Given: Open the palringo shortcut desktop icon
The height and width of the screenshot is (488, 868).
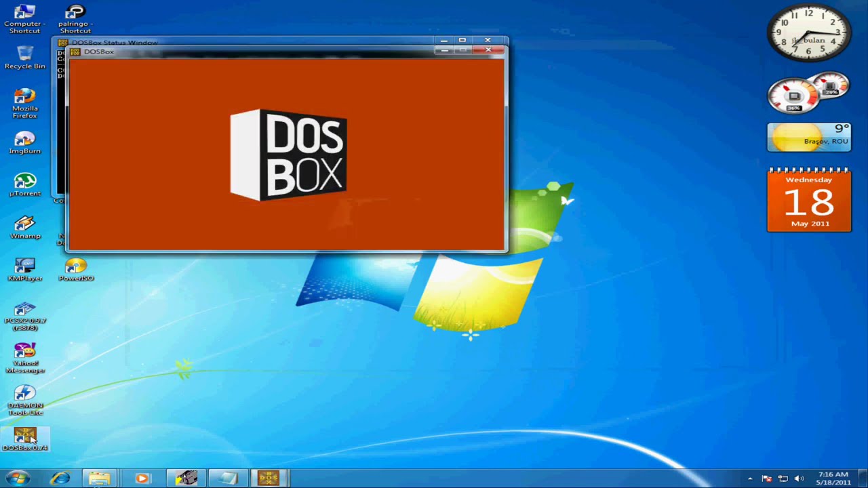Looking at the screenshot, I should [x=75, y=19].
